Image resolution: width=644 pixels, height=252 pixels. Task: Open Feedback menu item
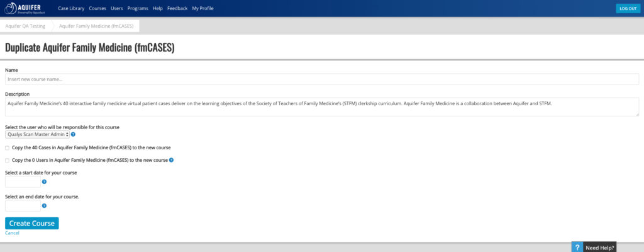pos(177,8)
